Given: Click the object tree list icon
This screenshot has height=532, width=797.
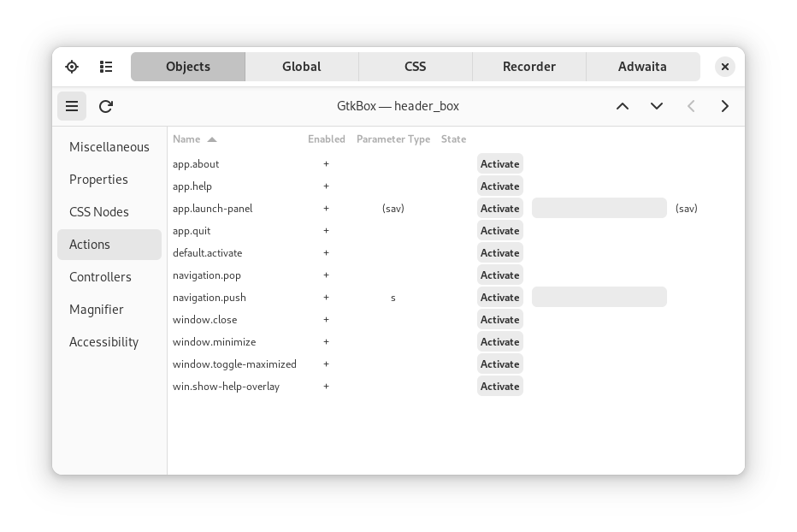Looking at the screenshot, I should (x=106, y=66).
